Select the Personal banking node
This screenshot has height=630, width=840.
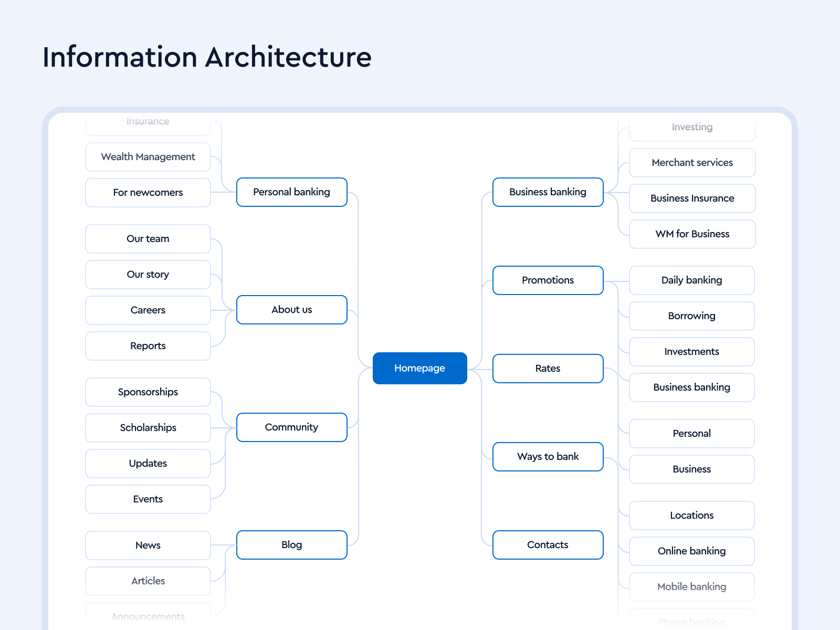point(291,192)
